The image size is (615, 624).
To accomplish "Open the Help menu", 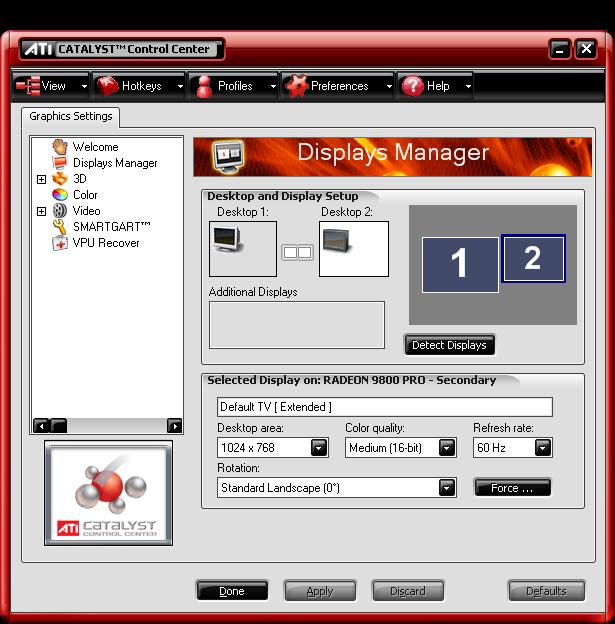I will tap(435, 86).
